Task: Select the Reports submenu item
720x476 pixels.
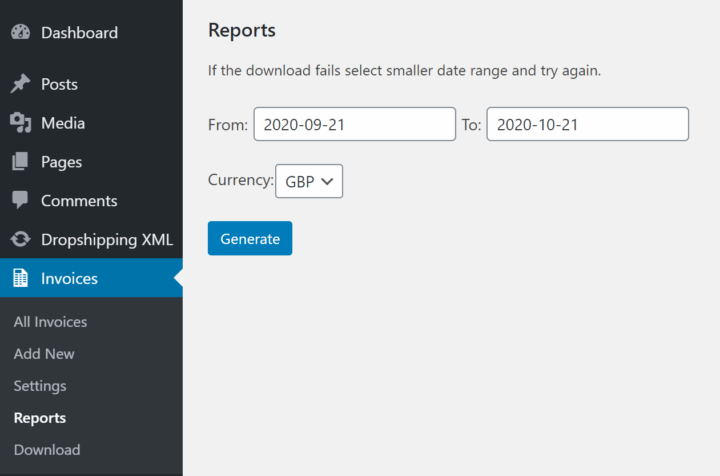Action: tap(40, 418)
